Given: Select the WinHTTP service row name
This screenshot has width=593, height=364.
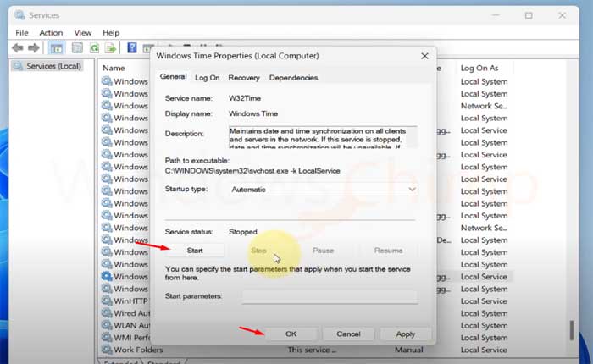Looking at the screenshot, I should point(130,301).
